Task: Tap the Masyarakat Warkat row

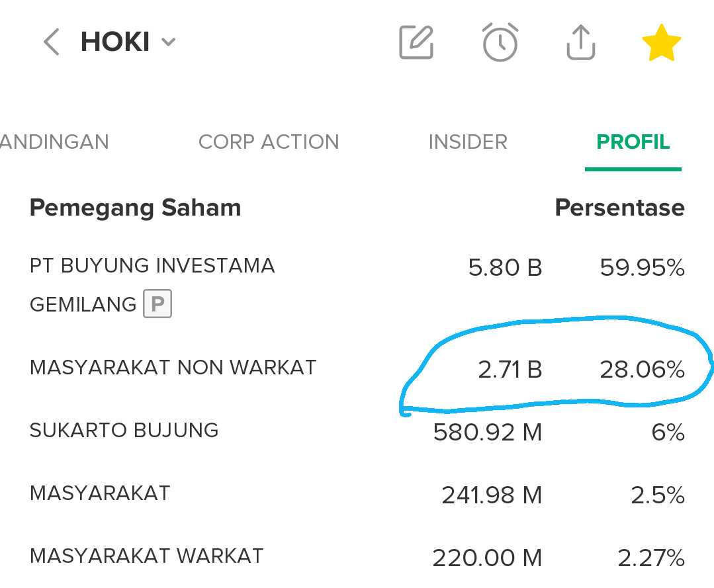Action: 147,556
